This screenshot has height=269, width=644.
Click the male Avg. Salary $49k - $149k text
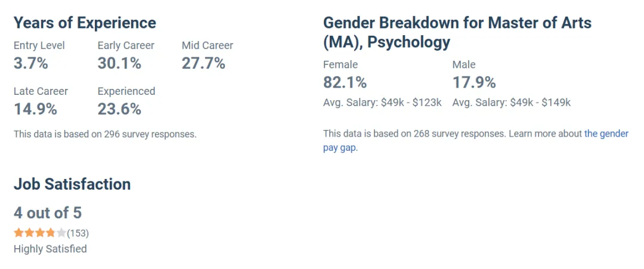tap(512, 103)
